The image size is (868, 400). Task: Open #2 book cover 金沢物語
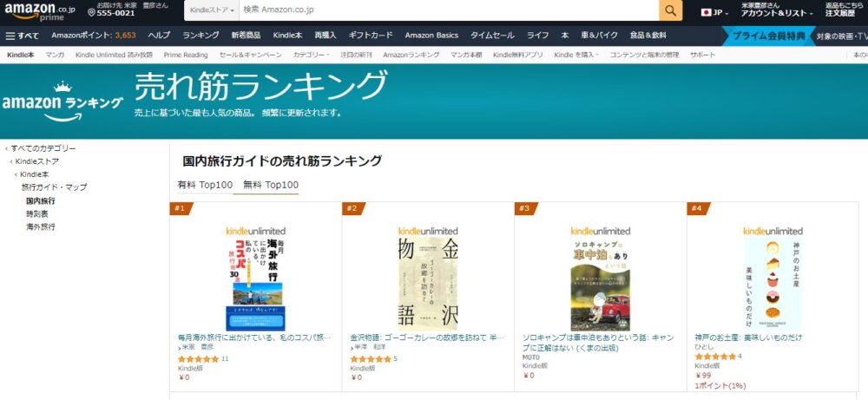click(428, 285)
